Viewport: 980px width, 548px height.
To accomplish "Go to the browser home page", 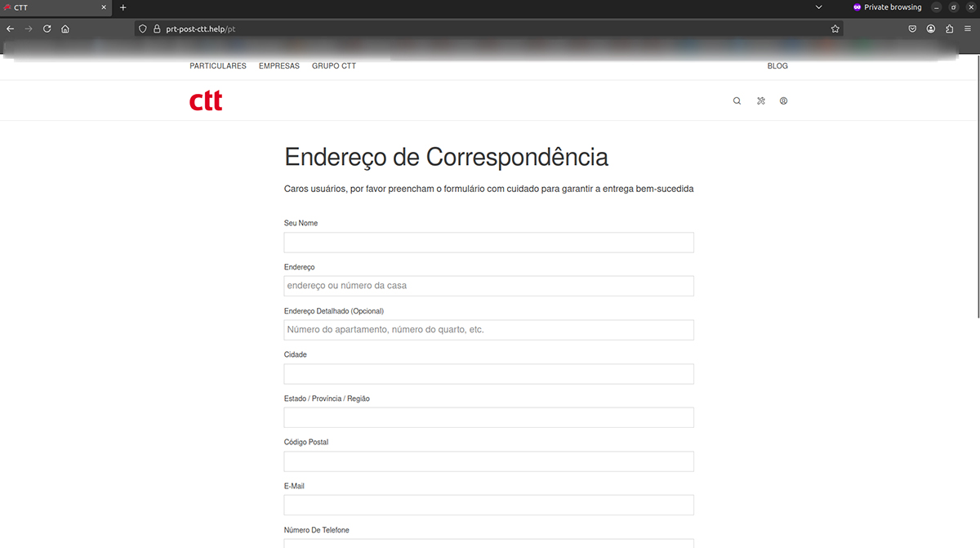I will [x=65, y=28].
